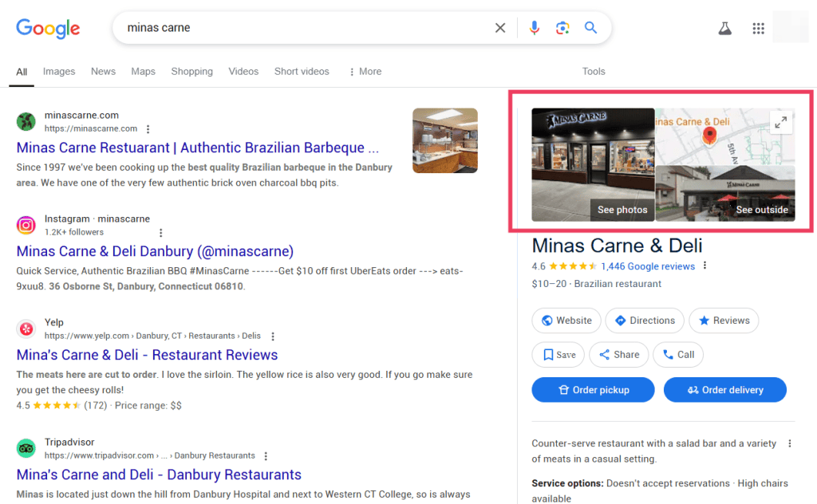This screenshot has width=817, height=504.
Task: Open the 1,446 Google reviews link
Action: 648,266
